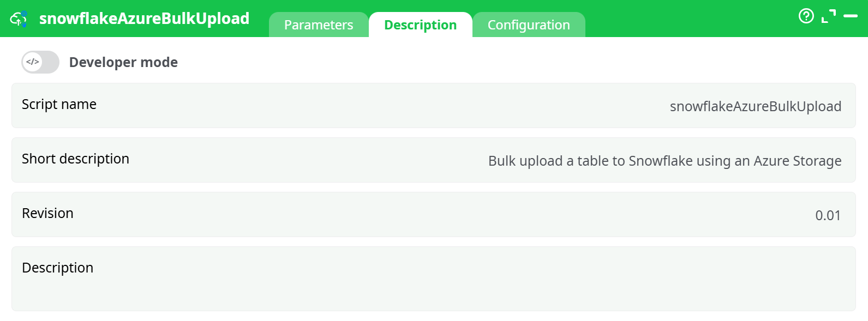Viewport: 868px width, 321px height.
Task: Click the snowflakeAzureBulkUpload title in the header
Action: (144, 18)
